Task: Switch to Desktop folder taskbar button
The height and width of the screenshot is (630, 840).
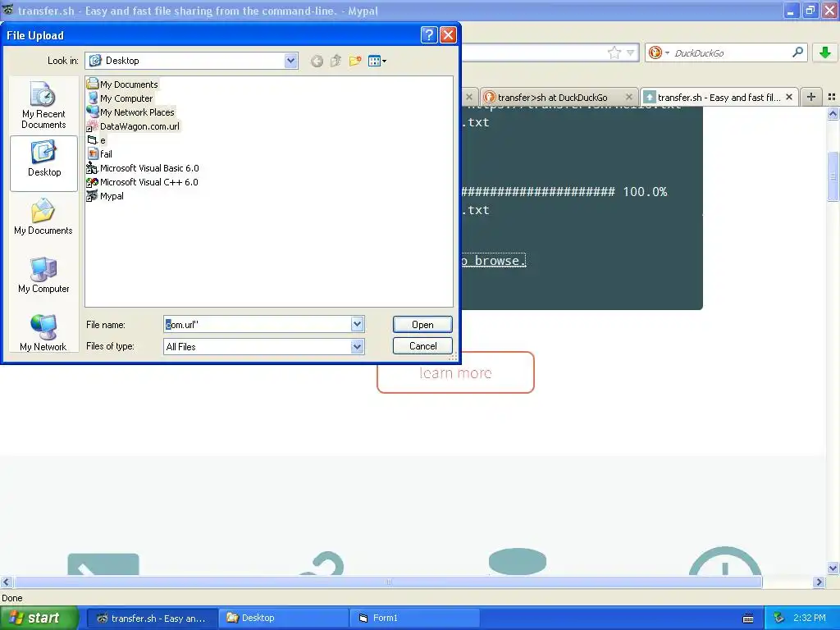Action: 284,619
